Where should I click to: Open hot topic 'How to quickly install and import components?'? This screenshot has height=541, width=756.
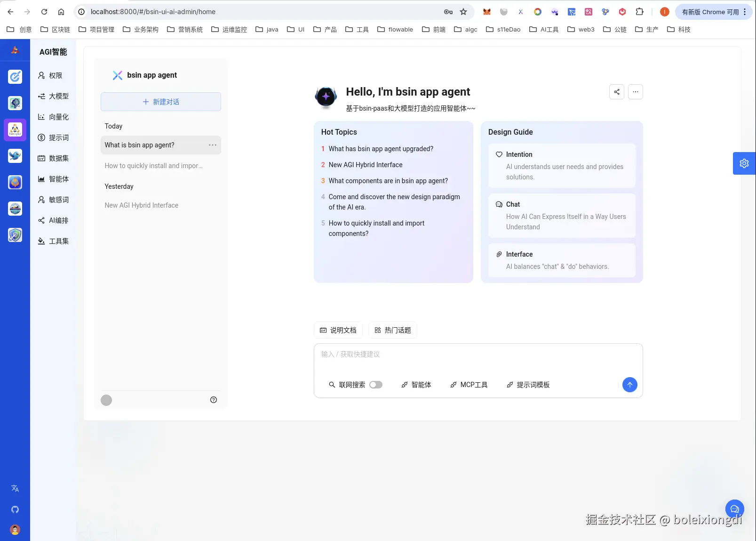376,228
